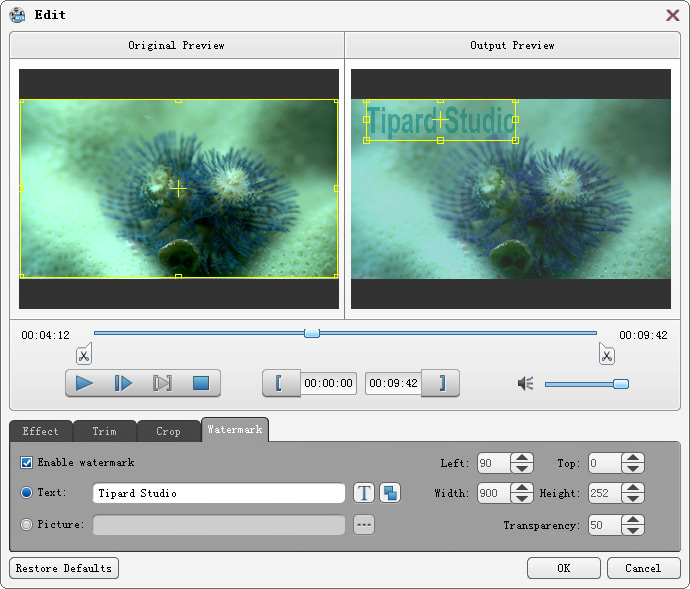This screenshot has height=589, width=690.
Task: Decrease Transparency with down arrow
Action: tap(633, 530)
